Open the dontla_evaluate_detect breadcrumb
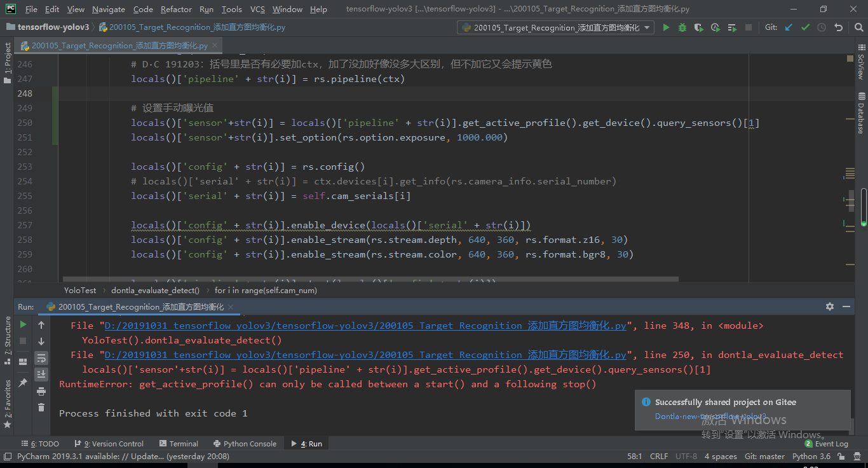The height and width of the screenshot is (468, 868). 155,290
